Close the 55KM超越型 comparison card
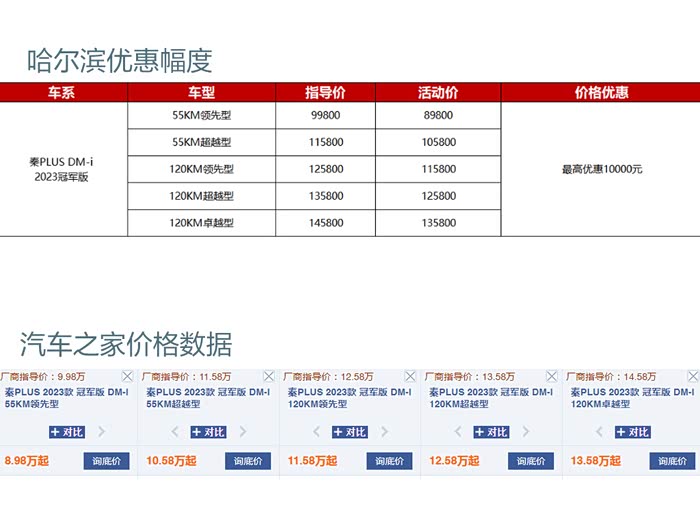Image resolution: width=700 pixels, height=525 pixels. (x=269, y=376)
